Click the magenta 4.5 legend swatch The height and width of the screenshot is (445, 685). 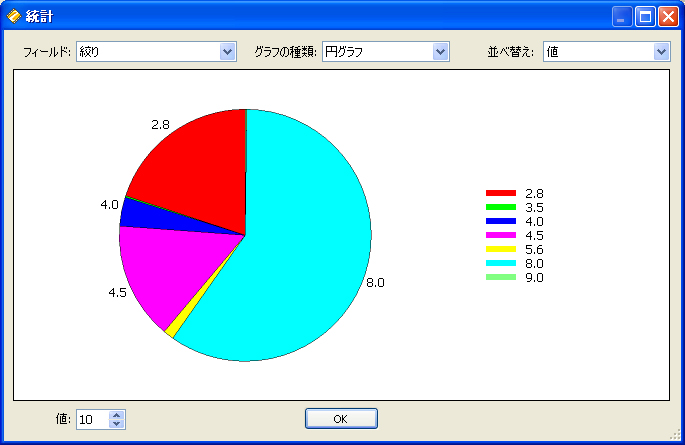click(501, 235)
